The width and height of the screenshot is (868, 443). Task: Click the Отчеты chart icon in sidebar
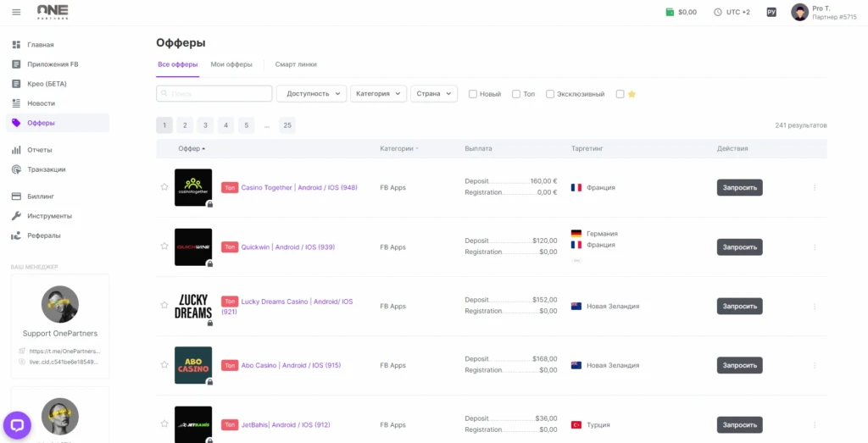click(x=16, y=150)
